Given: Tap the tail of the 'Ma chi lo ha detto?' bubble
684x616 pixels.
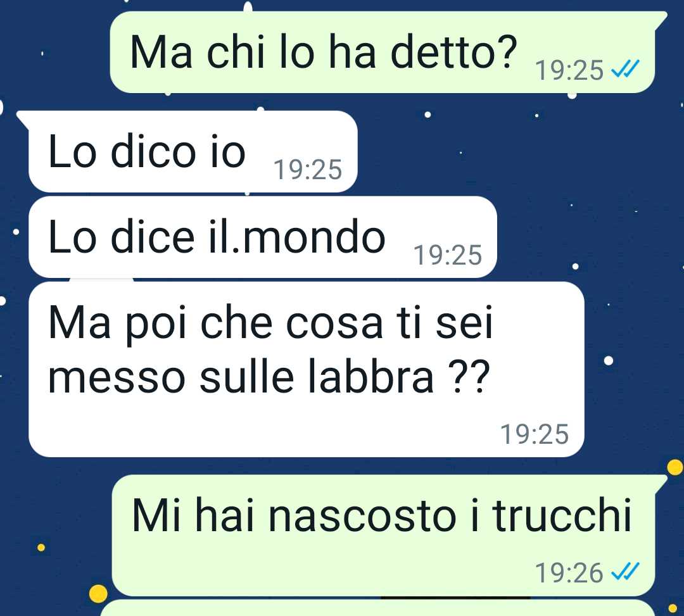Looking at the screenshot, I should coord(661,19).
